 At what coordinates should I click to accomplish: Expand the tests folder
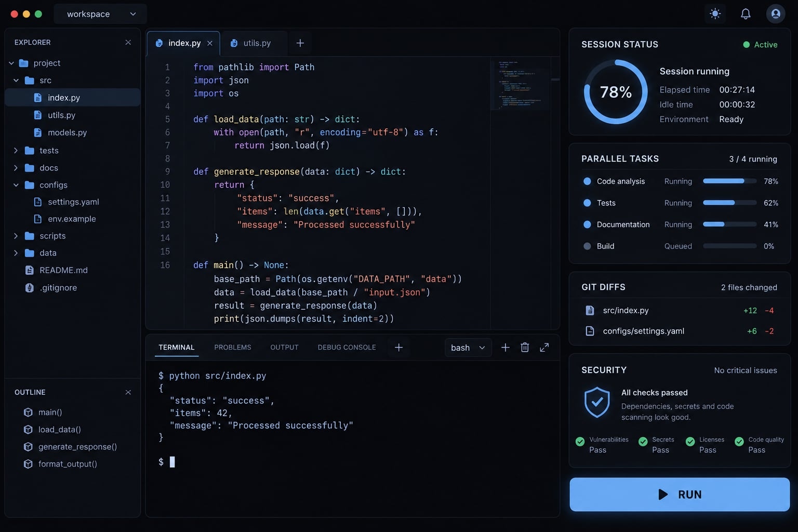[16, 151]
